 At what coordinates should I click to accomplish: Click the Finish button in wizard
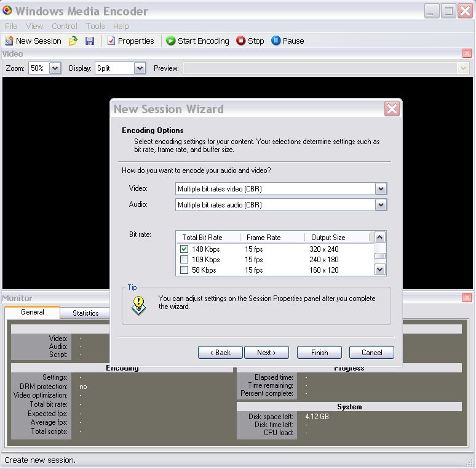(x=319, y=352)
